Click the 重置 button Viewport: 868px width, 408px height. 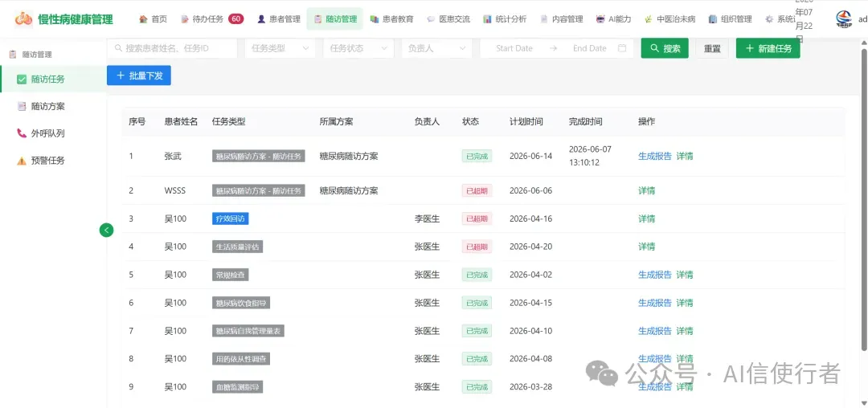(712, 48)
